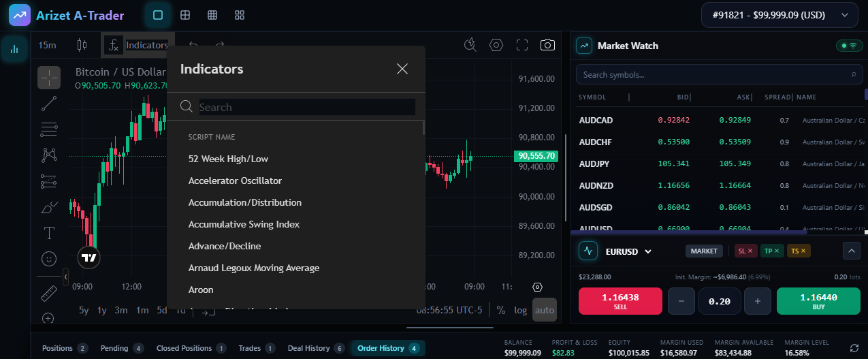Open chart settings hexagon icon in toolbar

[496, 45]
